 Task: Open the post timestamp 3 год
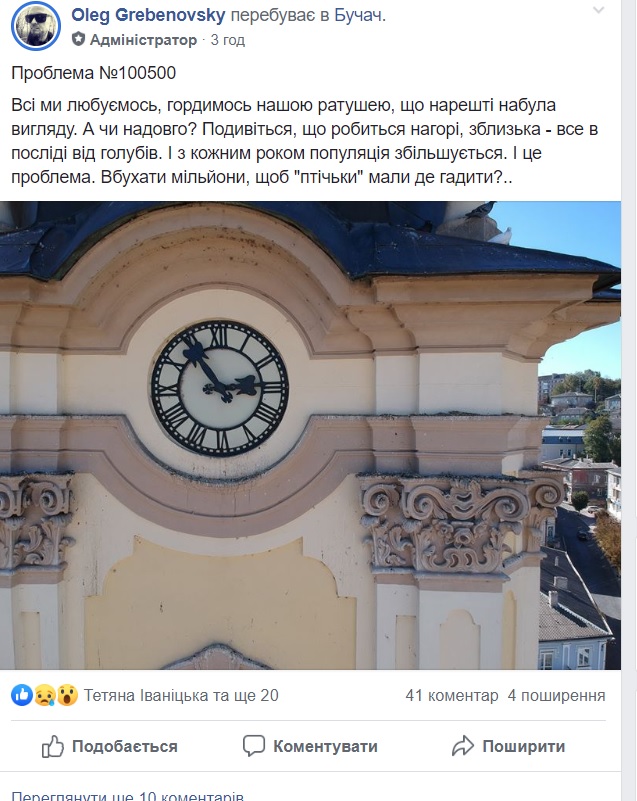click(228, 40)
